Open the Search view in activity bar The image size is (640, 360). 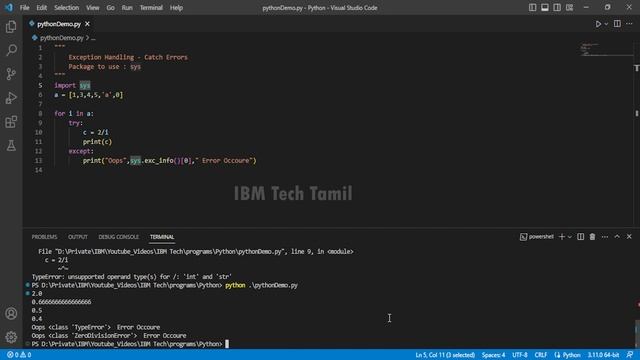[11, 50]
